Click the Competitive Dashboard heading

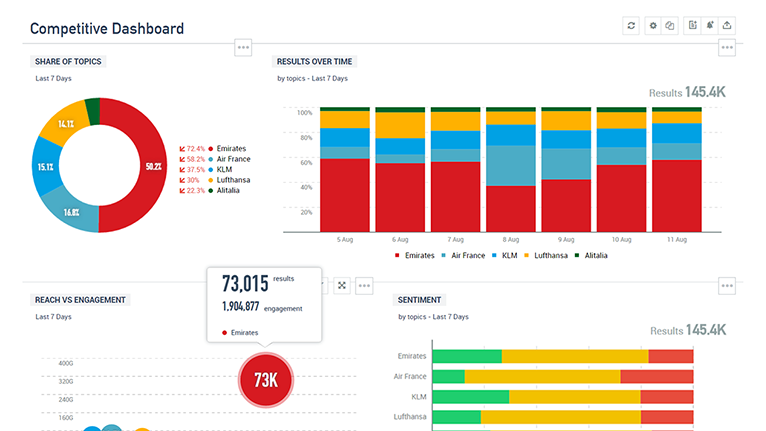[x=107, y=29]
